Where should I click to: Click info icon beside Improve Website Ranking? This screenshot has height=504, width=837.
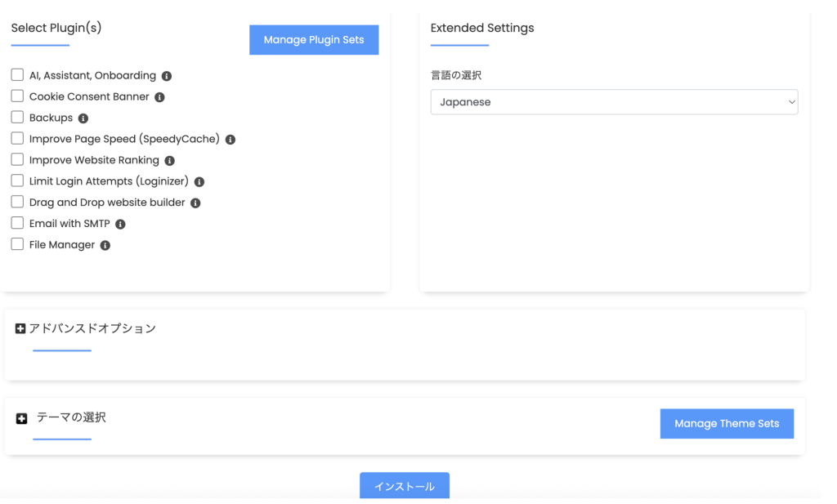click(170, 161)
